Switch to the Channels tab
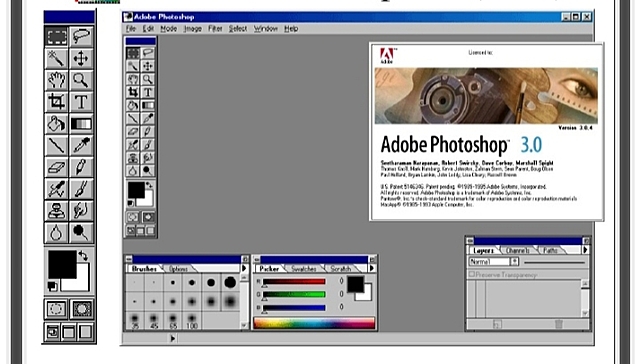This screenshot has height=364, width=640. click(518, 250)
